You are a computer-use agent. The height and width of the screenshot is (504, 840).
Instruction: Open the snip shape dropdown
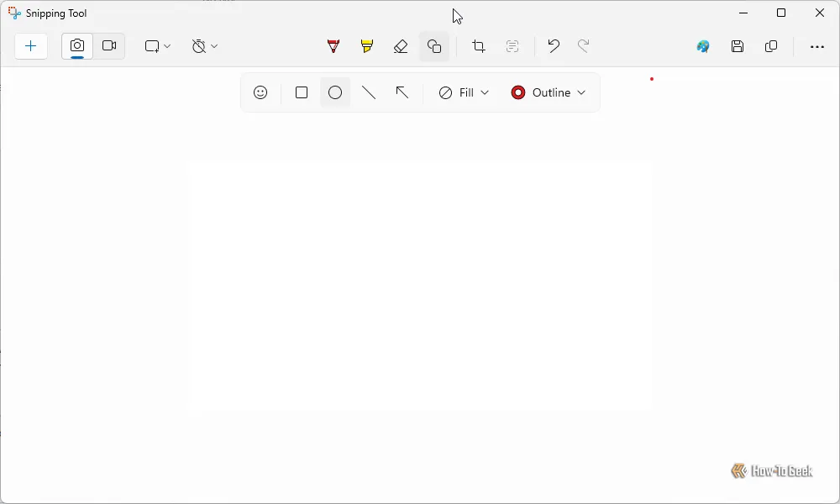point(156,46)
